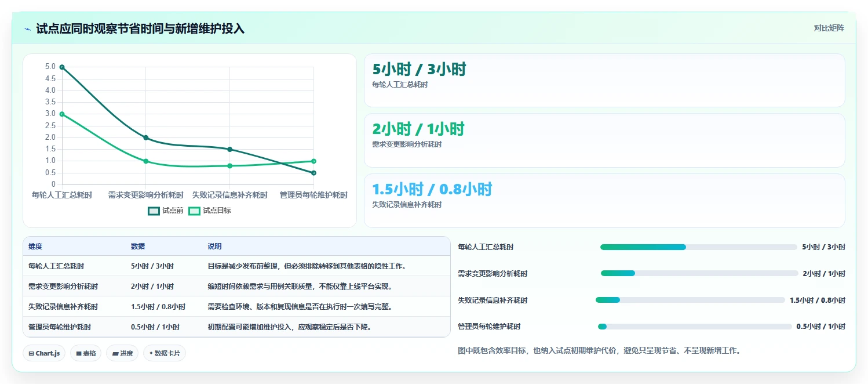Click table value 0.5小时 / 1小时
Screen dimensions: 868x384
[x=155, y=327]
